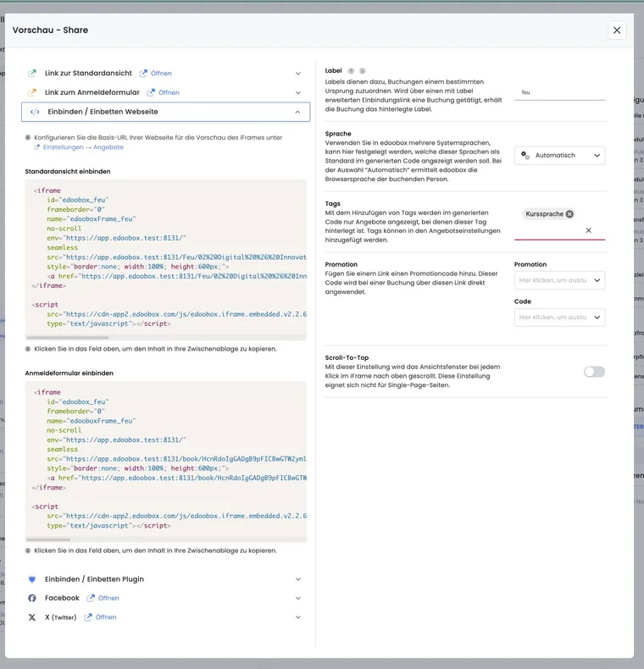Image resolution: width=644 pixels, height=669 pixels.
Task: Open the Anmeldeformular link via Öffnen
Action: [169, 92]
